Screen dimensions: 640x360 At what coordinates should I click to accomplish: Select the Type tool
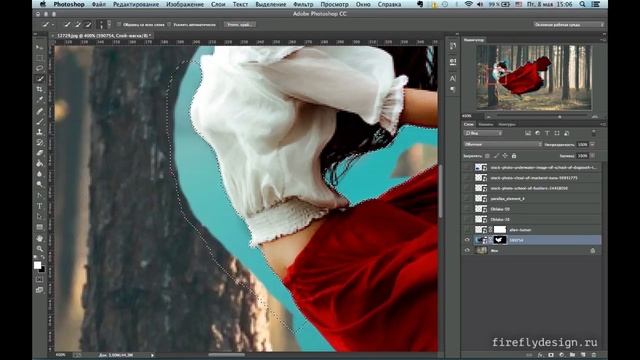click(40, 206)
